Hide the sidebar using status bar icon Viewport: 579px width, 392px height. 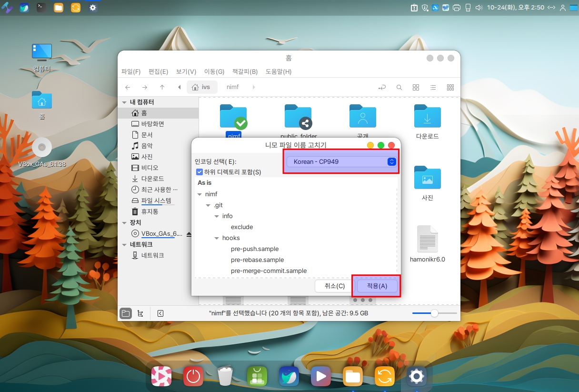[x=160, y=313]
